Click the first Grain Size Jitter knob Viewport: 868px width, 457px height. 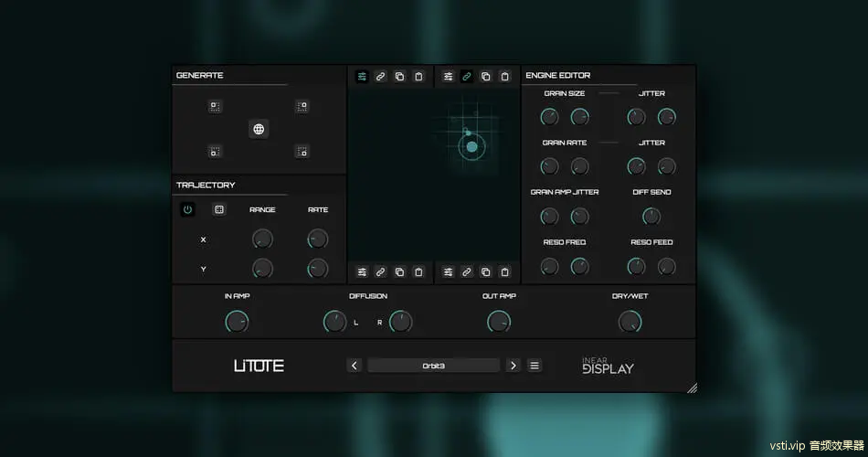[636, 117]
